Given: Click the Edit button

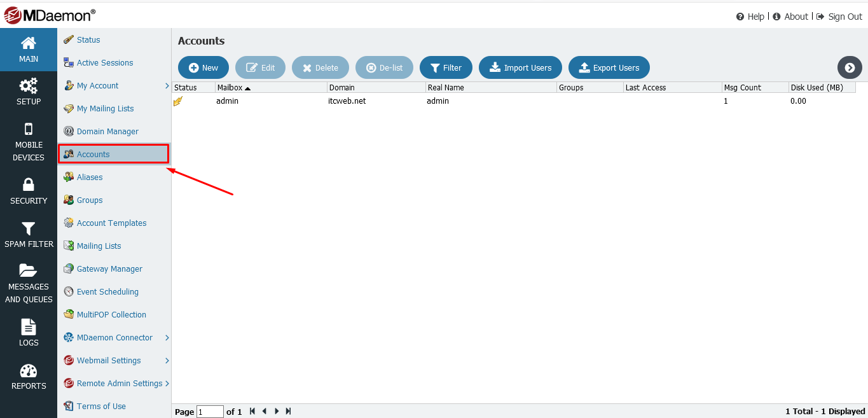Looking at the screenshot, I should pyautogui.click(x=261, y=67).
